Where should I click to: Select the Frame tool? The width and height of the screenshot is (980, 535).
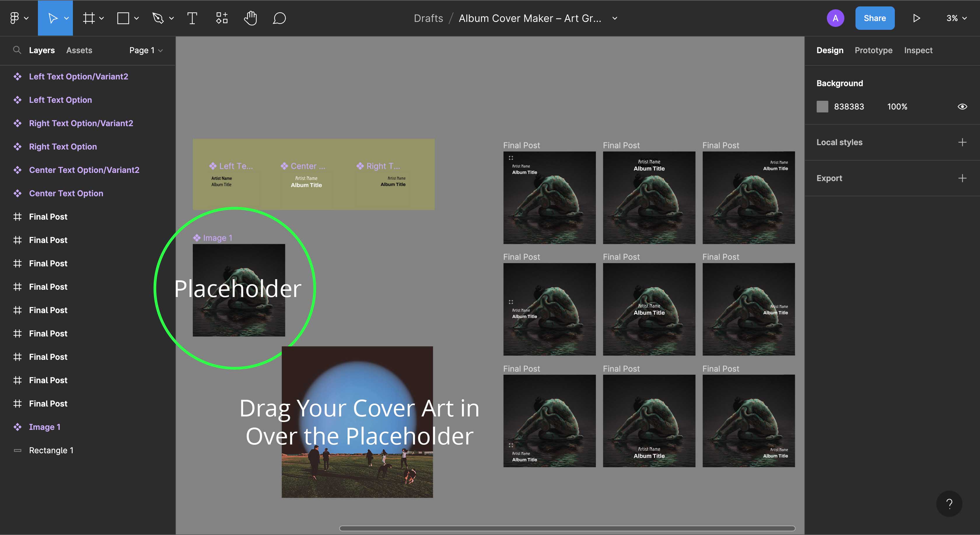pos(89,18)
